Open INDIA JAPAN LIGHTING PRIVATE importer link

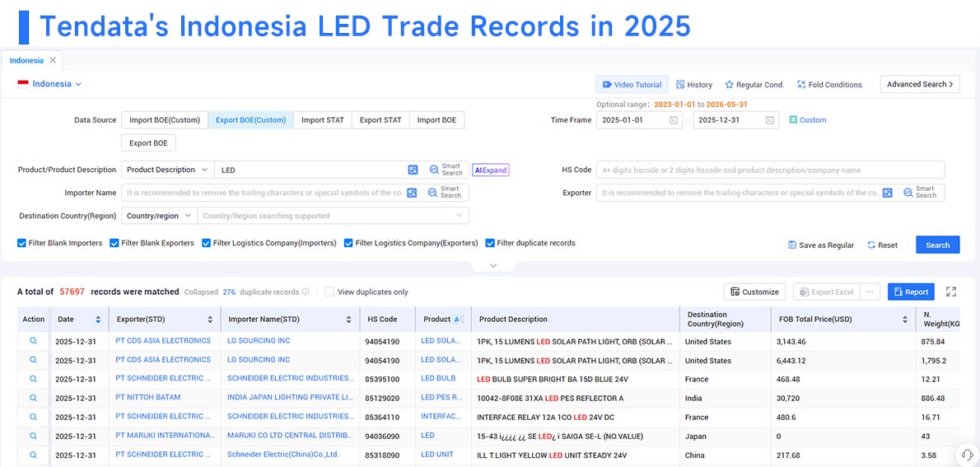290,398
